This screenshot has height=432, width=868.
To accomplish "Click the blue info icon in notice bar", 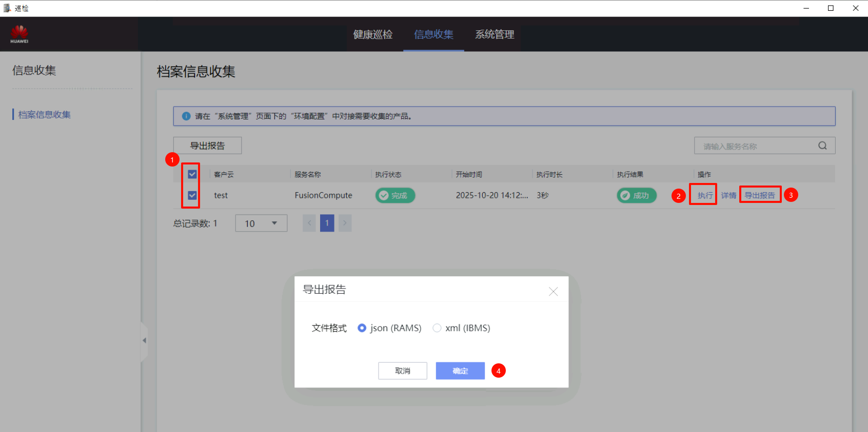I will coord(186,116).
